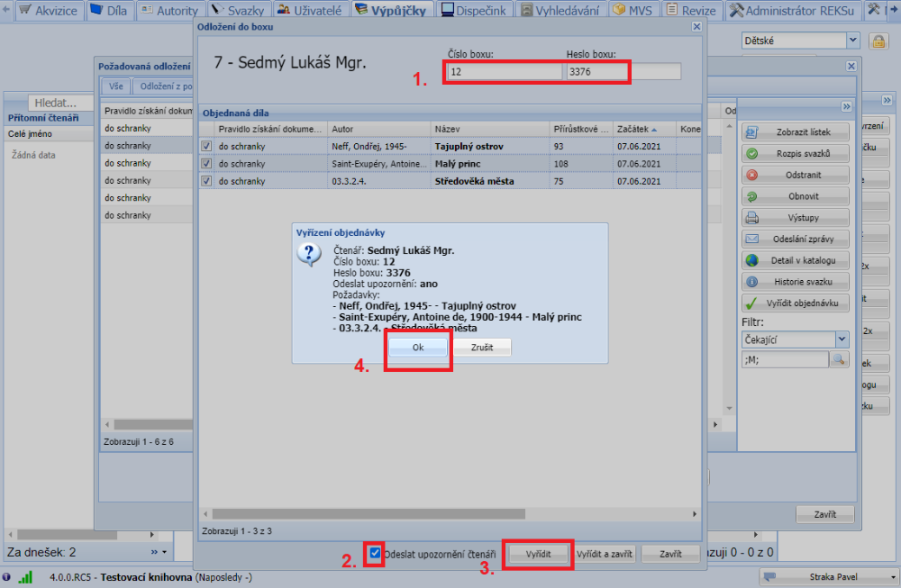Viewport: 901px width, 588px height.
Task: Confirm the order with the Ok button
Action: pos(418,348)
